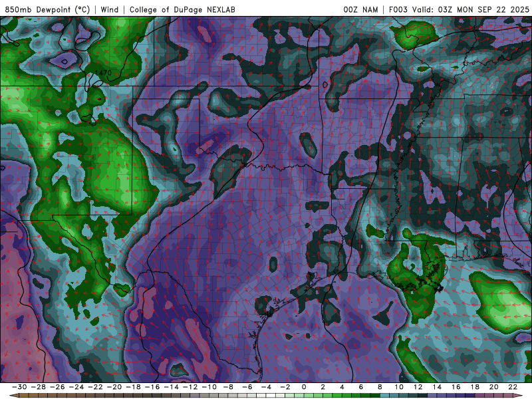Select the "8" color scale label
This screenshot has height=399, width=532.
pyautogui.click(x=380, y=387)
